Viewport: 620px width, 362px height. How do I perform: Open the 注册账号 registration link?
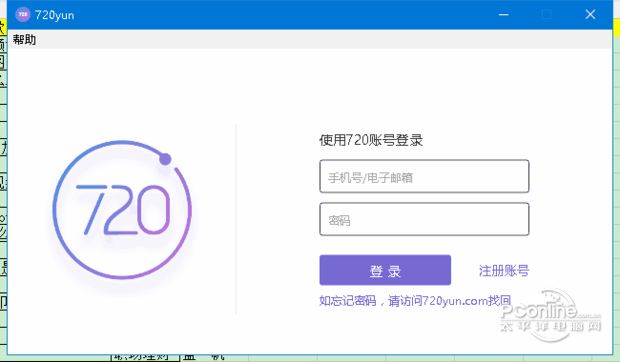click(504, 271)
